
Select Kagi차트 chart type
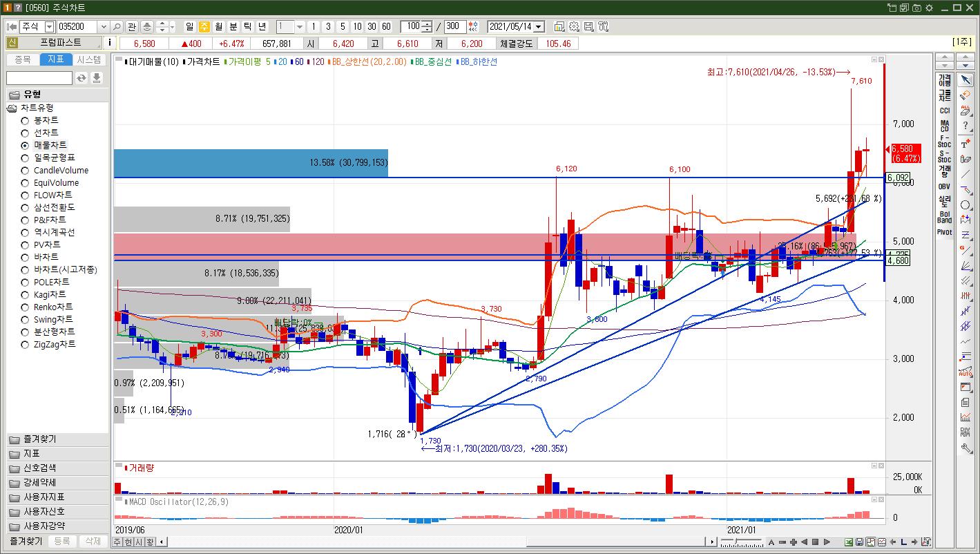tap(43, 294)
